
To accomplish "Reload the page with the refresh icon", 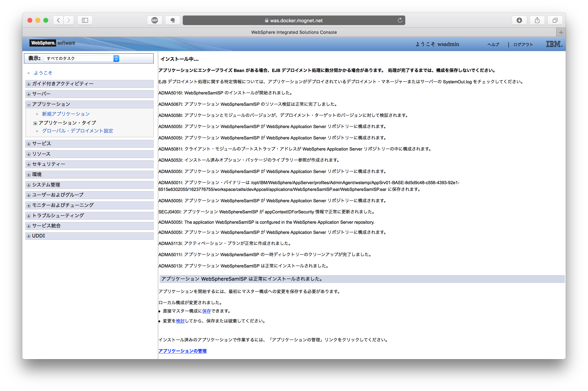I will pyautogui.click(x=400, y=20).
